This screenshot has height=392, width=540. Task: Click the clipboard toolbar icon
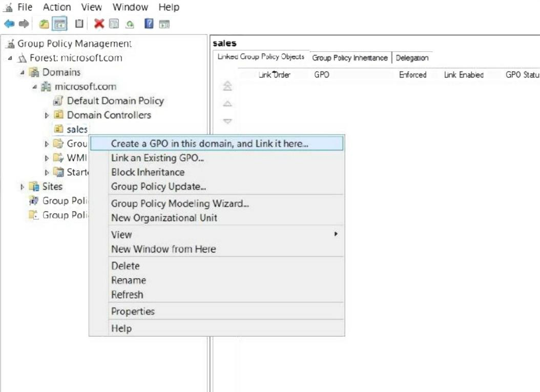tap(79, 24)
